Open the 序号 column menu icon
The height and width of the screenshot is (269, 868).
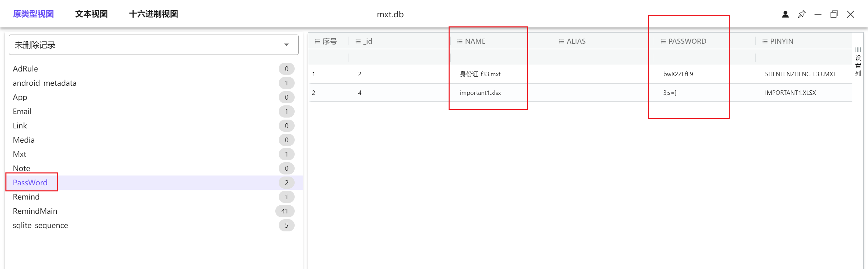[x=317, y=41]
